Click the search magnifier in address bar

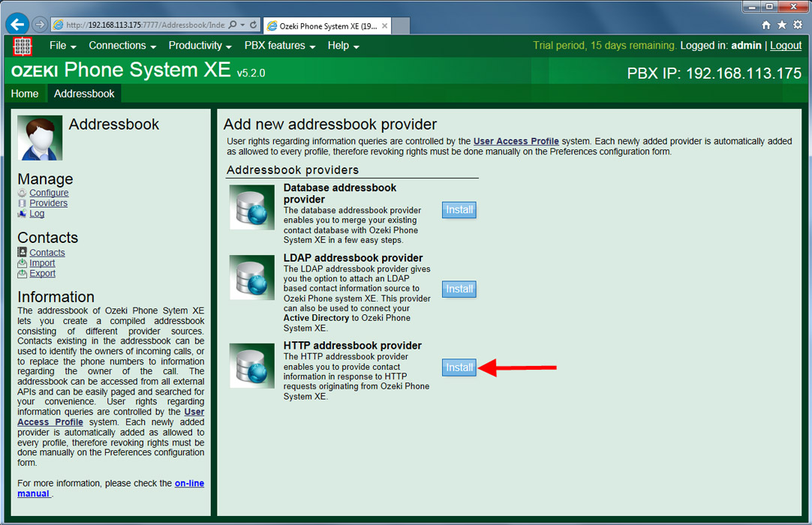tap(233, 24)
